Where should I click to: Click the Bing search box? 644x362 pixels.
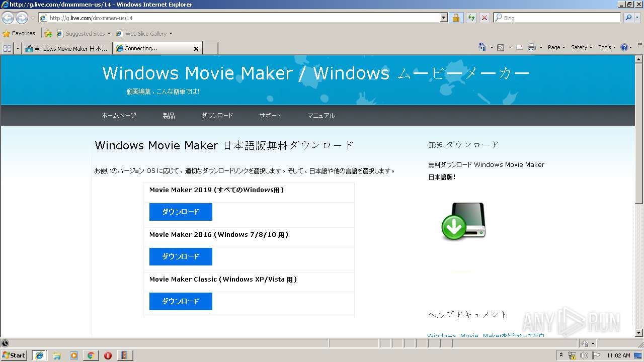point(557,18)
